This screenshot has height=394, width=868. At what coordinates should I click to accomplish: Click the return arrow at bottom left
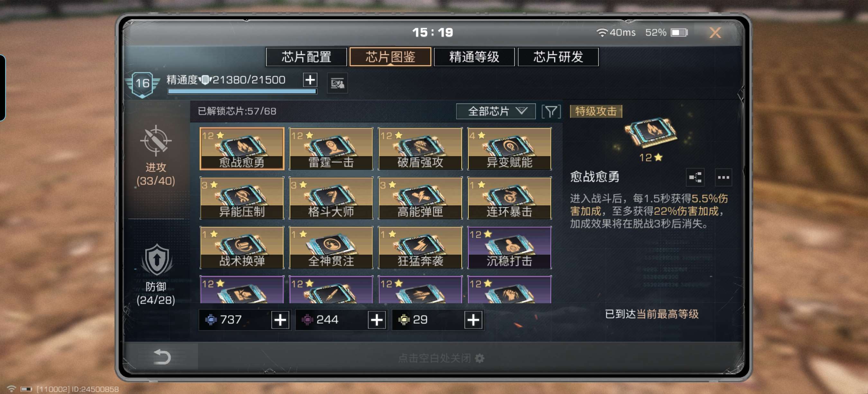click(x=162, y=357)
